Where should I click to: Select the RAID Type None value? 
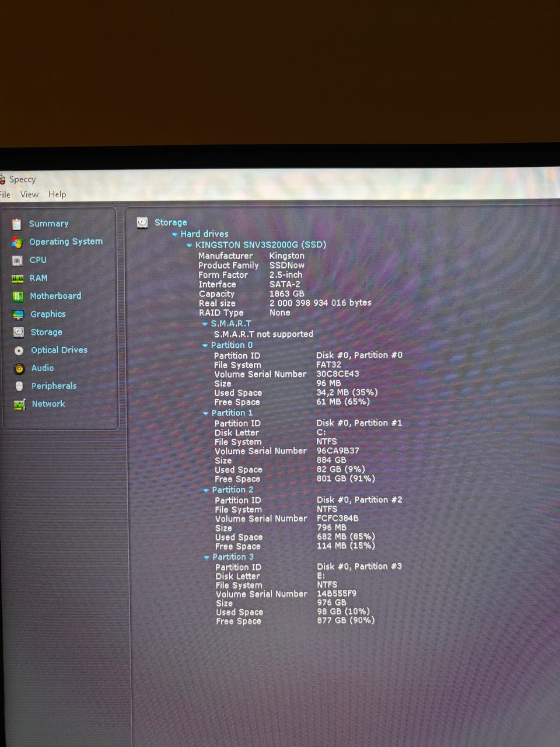point(280,312)
